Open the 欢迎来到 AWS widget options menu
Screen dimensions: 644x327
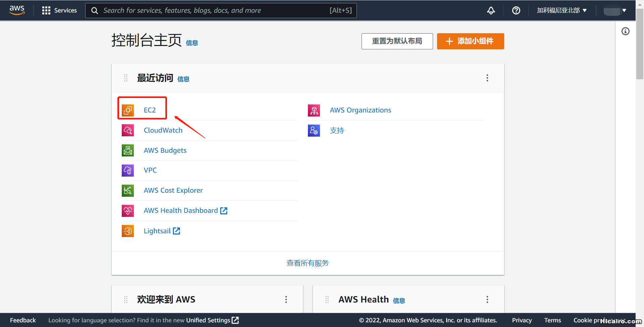[286, 299]
